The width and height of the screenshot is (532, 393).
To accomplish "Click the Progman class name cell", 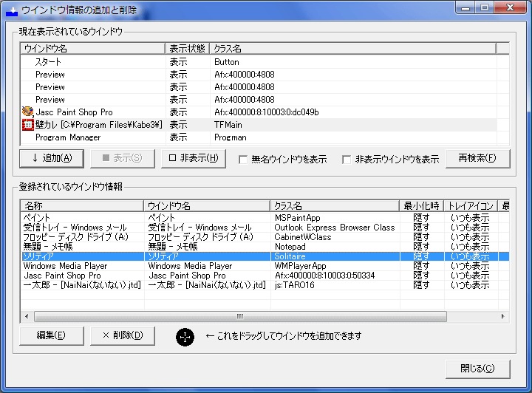I will click(231, 137).
